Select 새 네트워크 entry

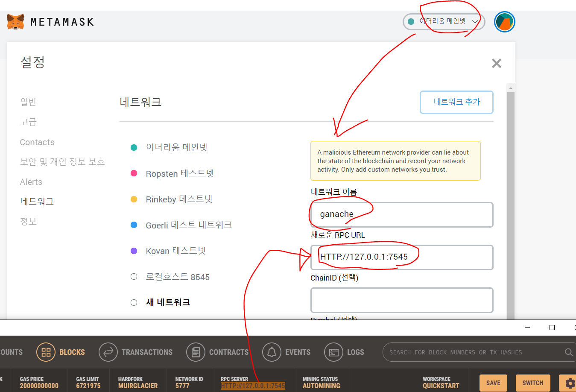(x=168, y=302)
